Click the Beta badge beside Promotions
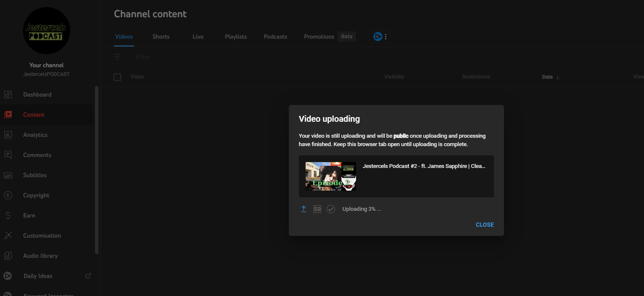The image size is (644, 296). point(347,37)
